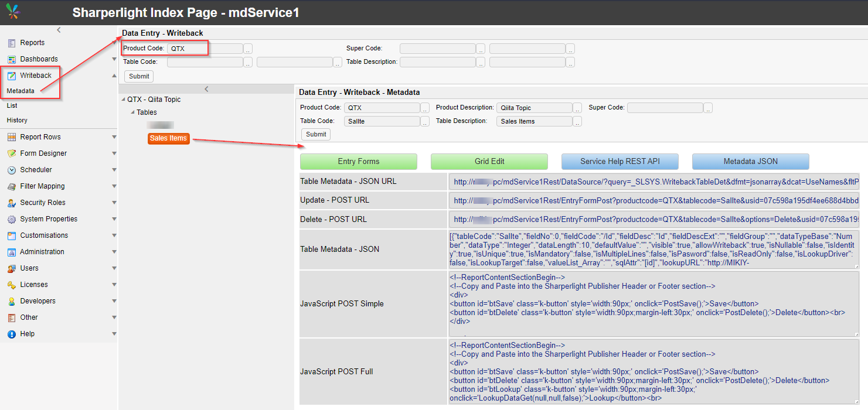Image resolution: width=868 pixels, height=410 pixels.
Task: Click the Administration icon
Action: click(x=12, y=252)
